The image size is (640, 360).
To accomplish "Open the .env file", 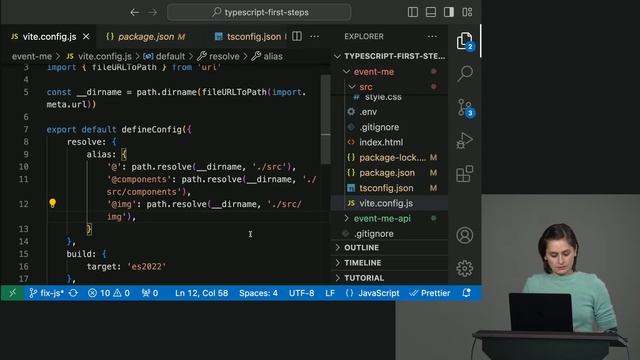I will [x=390, y=112].
